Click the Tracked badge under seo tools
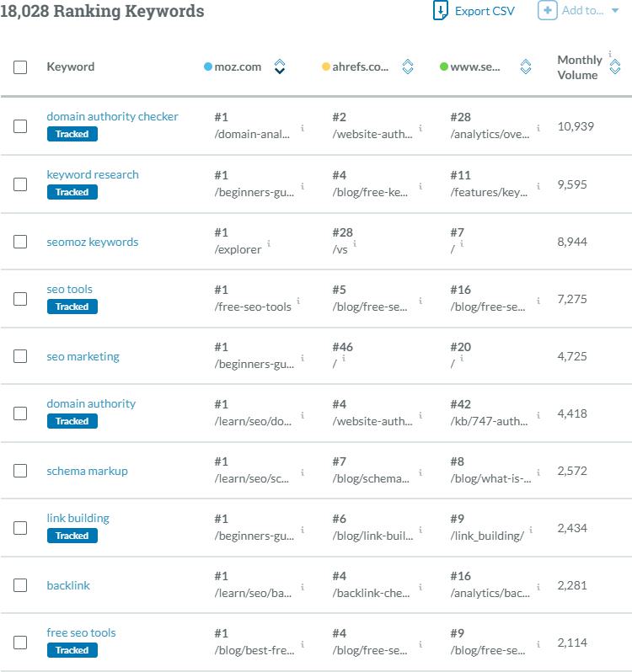 pyautogui.click(x=72, y=307)
